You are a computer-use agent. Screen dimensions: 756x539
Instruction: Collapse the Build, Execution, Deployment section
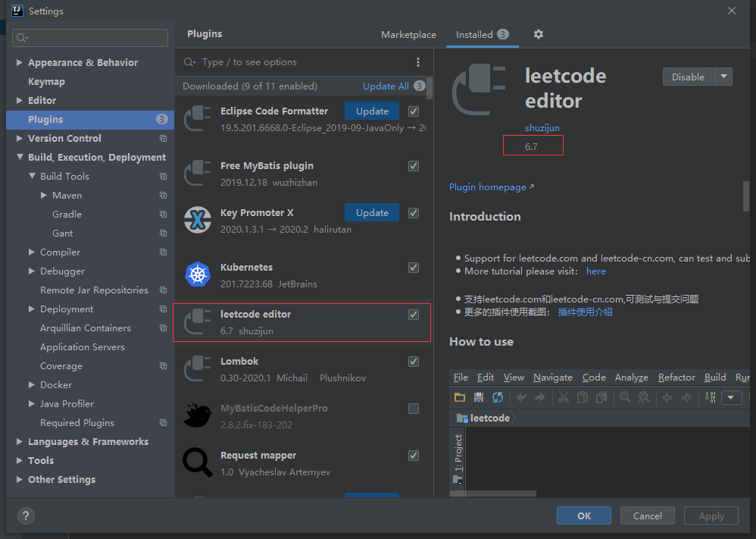tap(19, 158)
